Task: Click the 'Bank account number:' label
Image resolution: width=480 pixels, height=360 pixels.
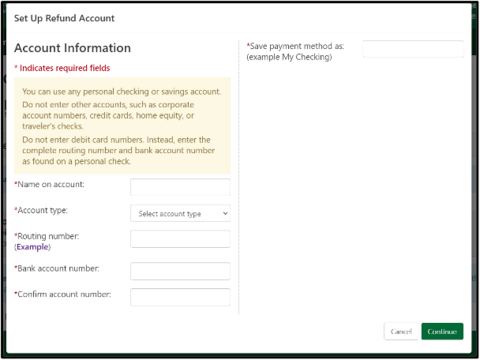Action: 57,268
